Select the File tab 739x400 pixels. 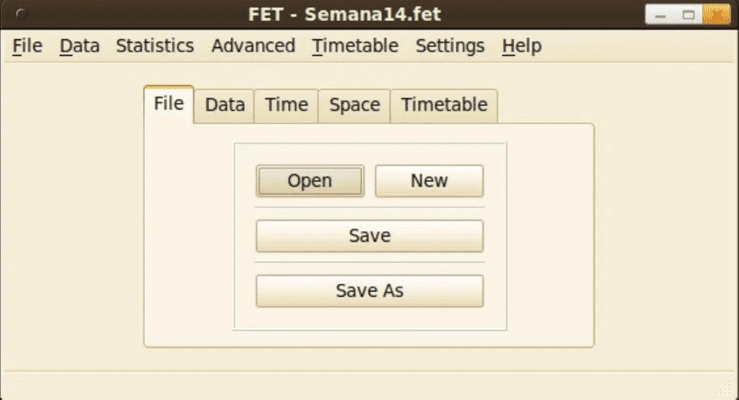coord(168,104)
